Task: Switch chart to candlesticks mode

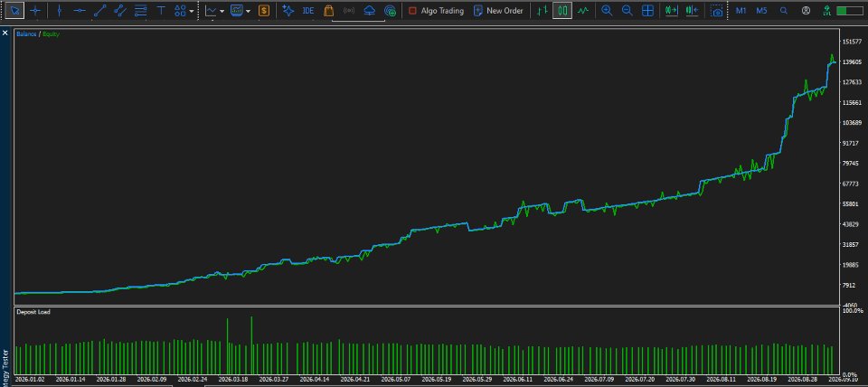Action: pos(562,11)
